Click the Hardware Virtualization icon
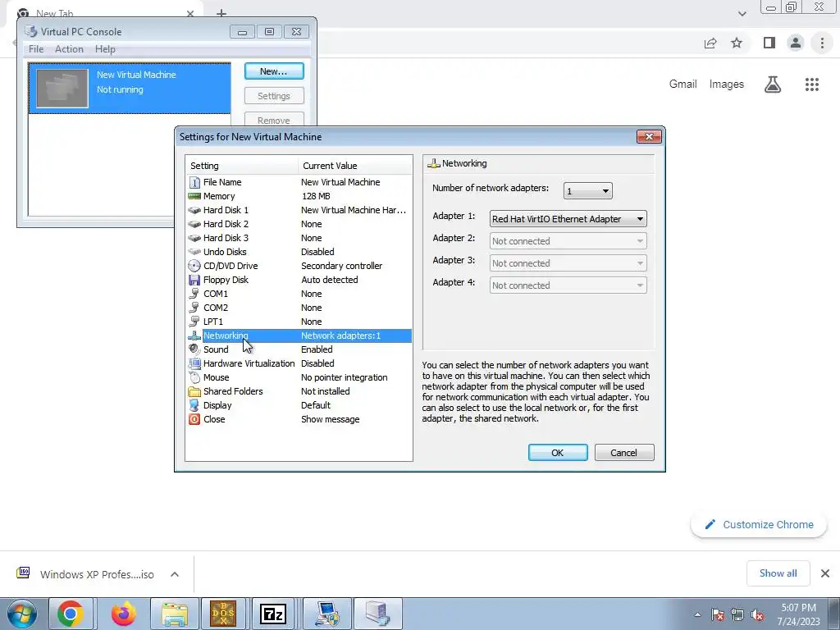This screenshot has width=840, height=630. 194,363
